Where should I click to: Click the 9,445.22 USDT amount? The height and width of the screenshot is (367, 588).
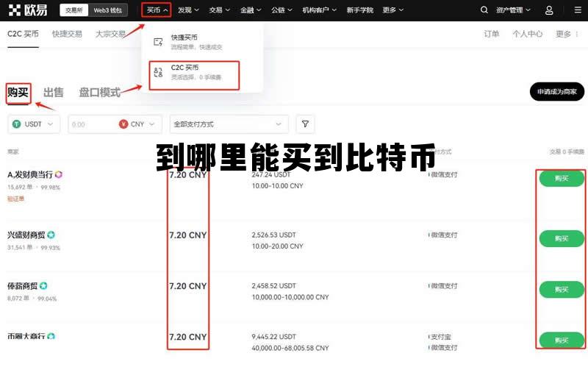point(273,337)
